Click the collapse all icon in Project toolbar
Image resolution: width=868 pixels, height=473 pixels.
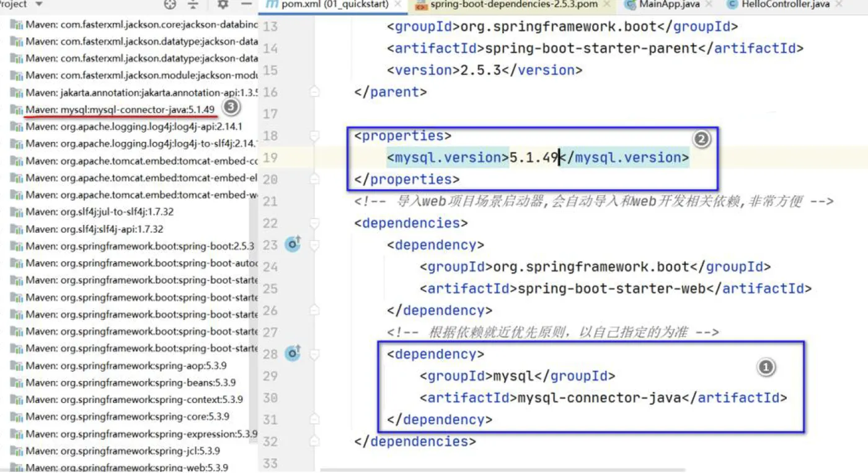click(x=193, y=4)
